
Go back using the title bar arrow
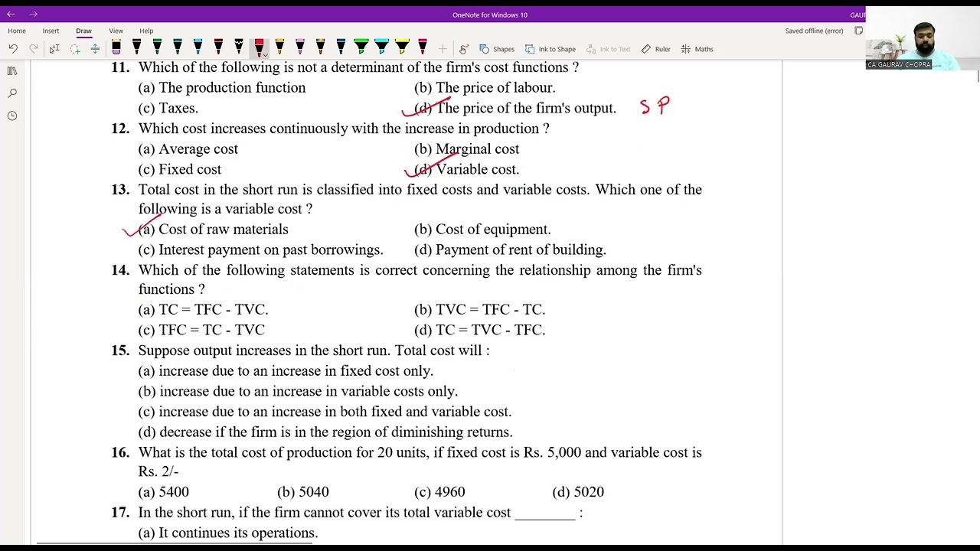point(11,14)
